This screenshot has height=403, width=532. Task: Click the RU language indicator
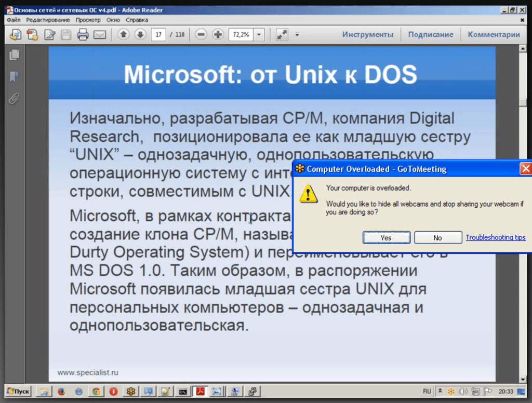point(427,392)
